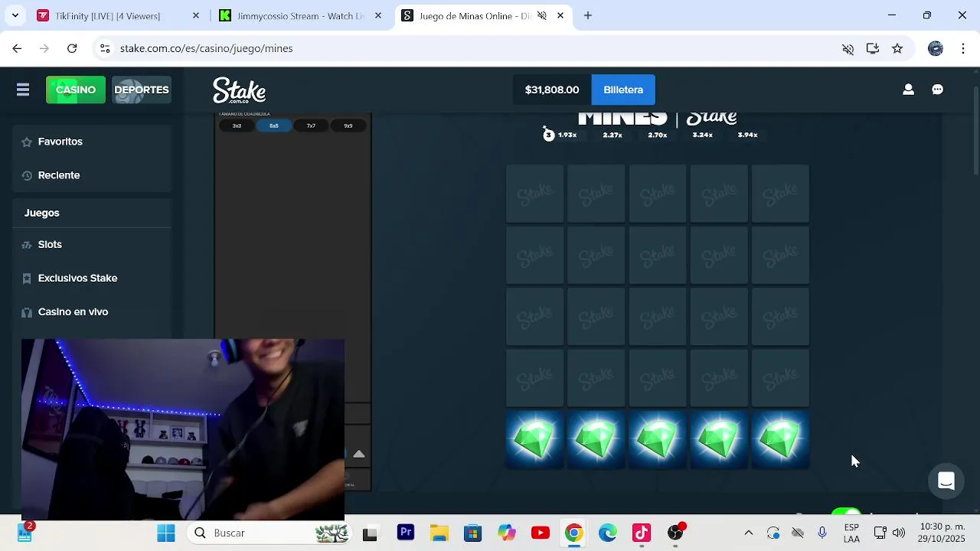The width and height of the screenshot is (980, 551).
Task: Click the 3.24x multiplier chip
Action: [x=703, y=135]
